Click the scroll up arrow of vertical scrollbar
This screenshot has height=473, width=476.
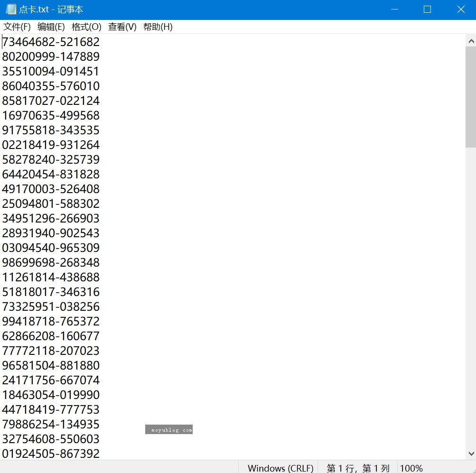click(x=471, y=42)
